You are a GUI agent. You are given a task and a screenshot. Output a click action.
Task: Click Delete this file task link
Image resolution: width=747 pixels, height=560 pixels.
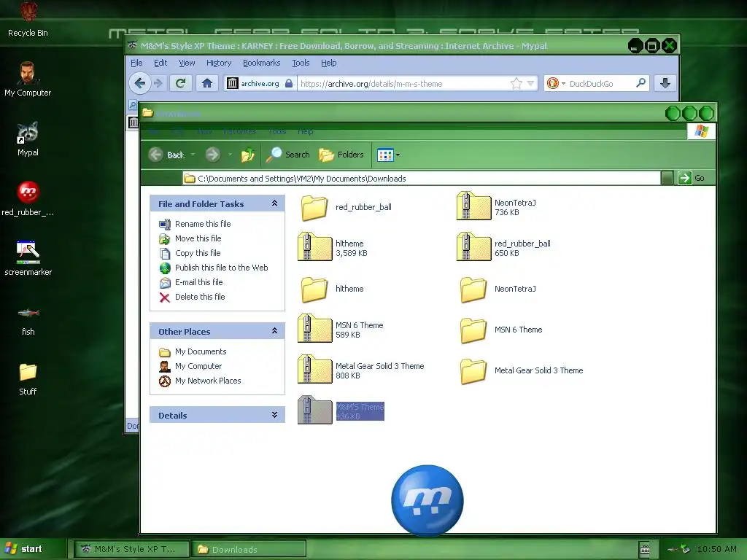click(200, 297)
